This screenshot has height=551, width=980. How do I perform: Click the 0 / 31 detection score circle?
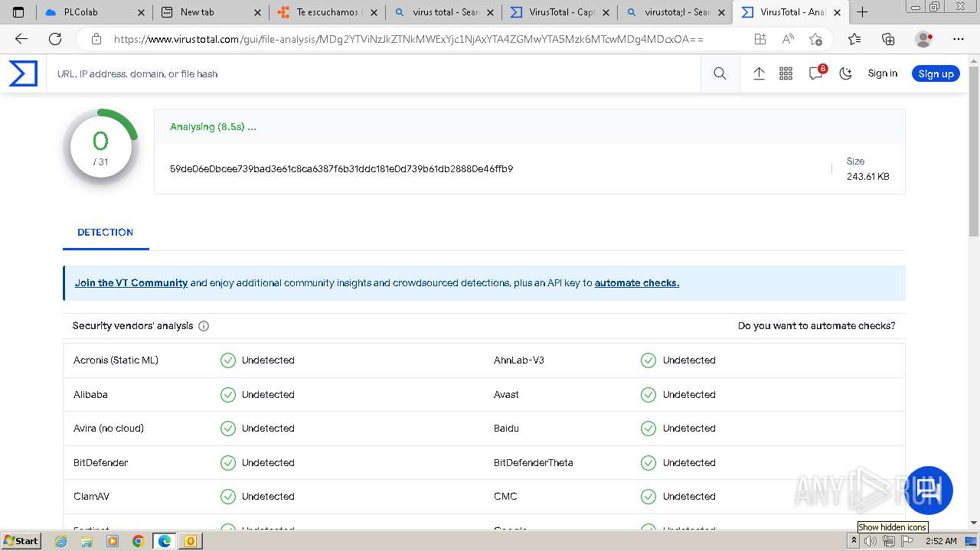click(101, 147)
